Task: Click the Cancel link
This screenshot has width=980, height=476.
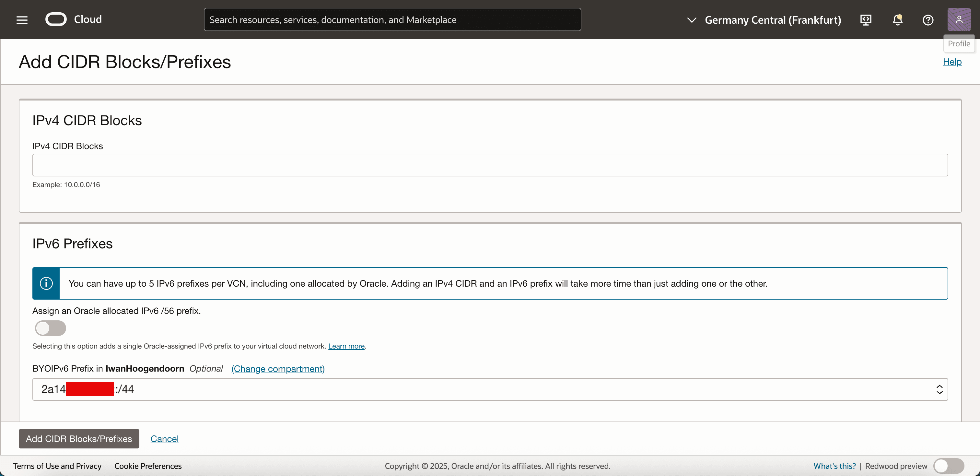Action: 164,439
